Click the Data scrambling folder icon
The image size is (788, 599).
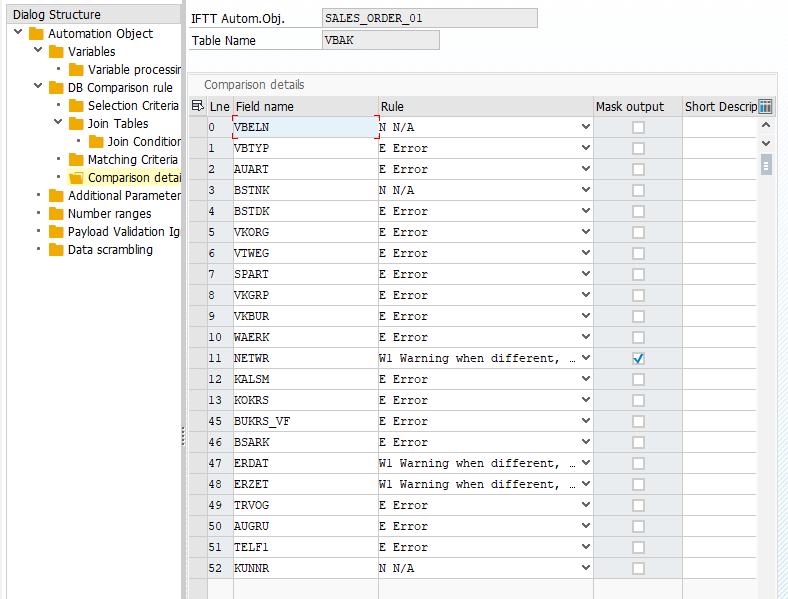57,250
